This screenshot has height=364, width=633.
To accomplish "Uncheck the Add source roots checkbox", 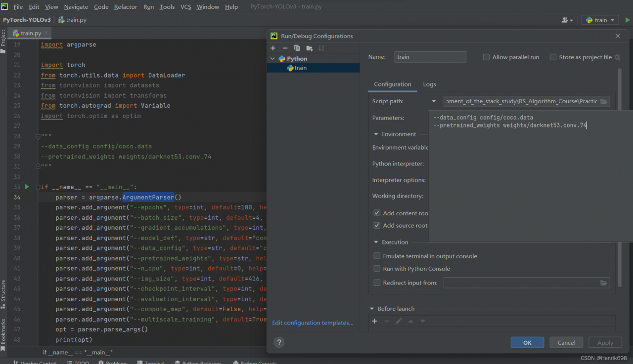I will [377, 226].
